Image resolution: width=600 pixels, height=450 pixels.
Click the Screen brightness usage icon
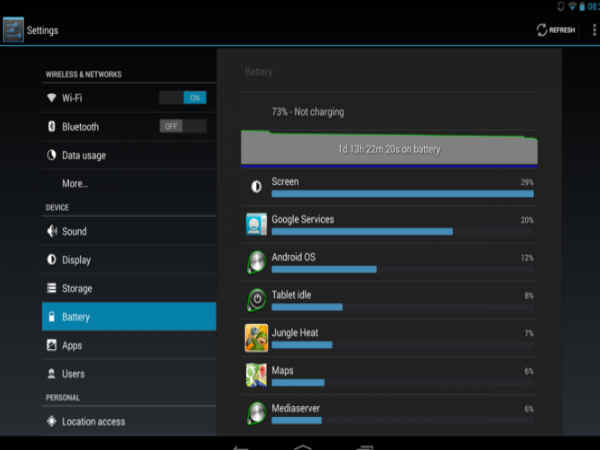pos(256,186)
